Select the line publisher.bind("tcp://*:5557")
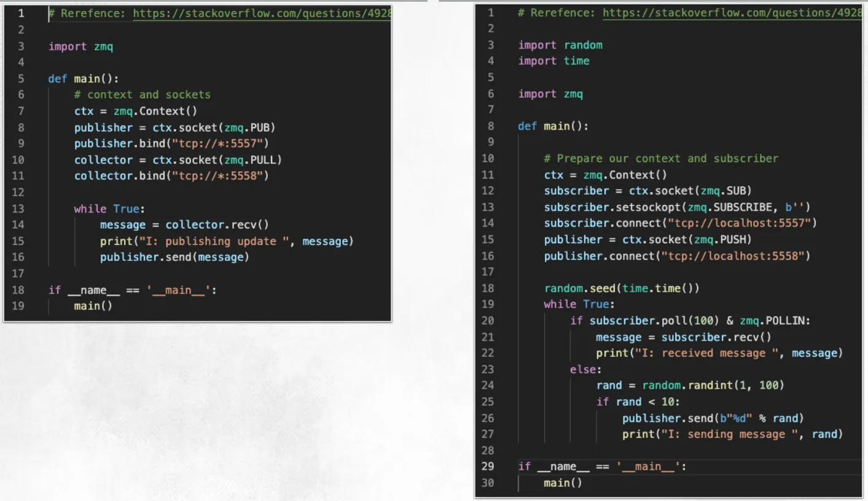 [172, 144]
